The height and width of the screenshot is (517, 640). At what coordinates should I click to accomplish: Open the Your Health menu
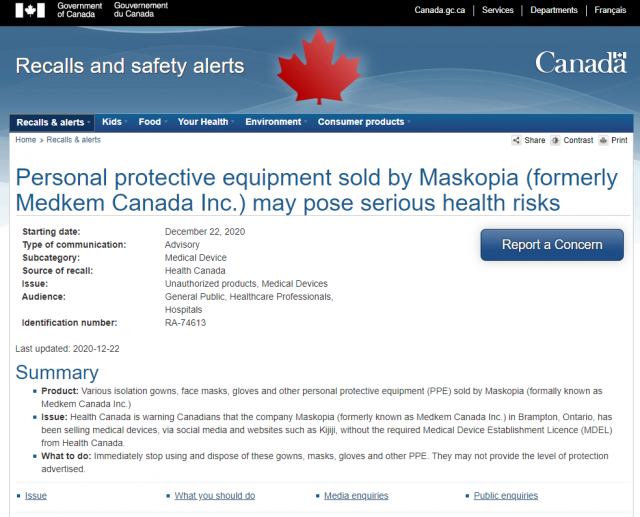tap(205, 122)
